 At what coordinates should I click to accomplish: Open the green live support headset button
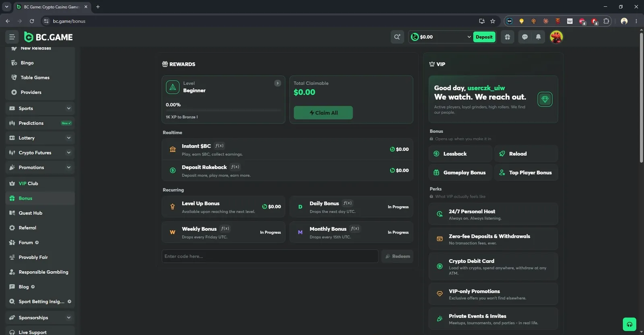(x=630, y=324)
